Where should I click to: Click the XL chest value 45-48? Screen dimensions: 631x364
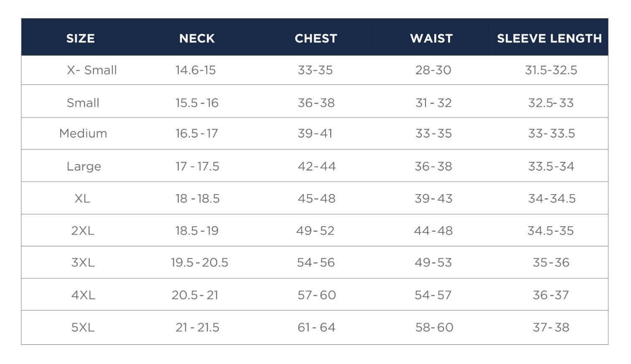(x=316, y=199)
